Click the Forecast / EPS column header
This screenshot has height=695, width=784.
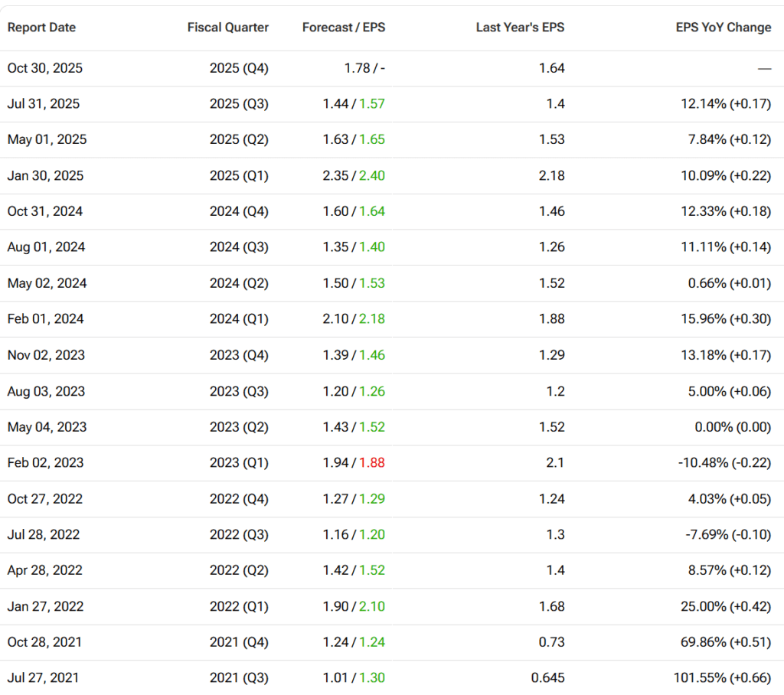[x=344, y=28]
